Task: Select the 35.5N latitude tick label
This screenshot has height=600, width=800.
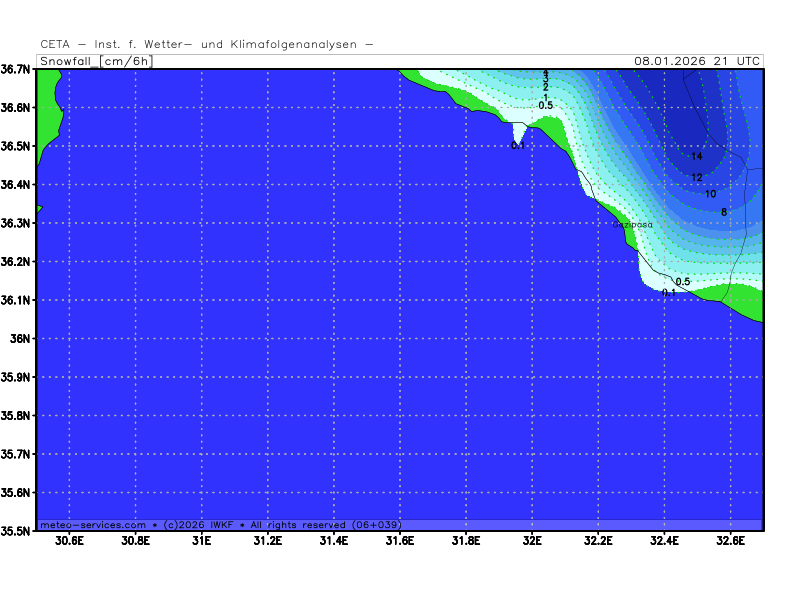Action: [16, 531]
